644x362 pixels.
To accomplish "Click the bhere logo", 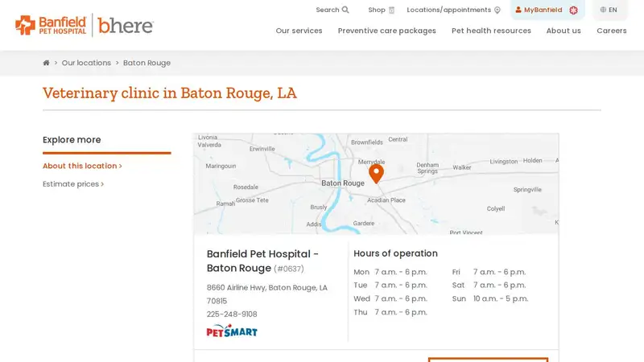I will click(126, 26).
